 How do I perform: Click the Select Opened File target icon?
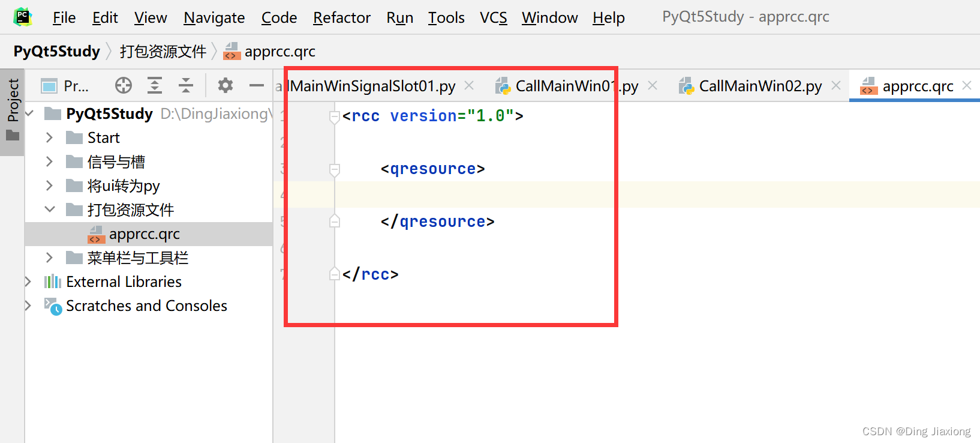pos(124,86)
